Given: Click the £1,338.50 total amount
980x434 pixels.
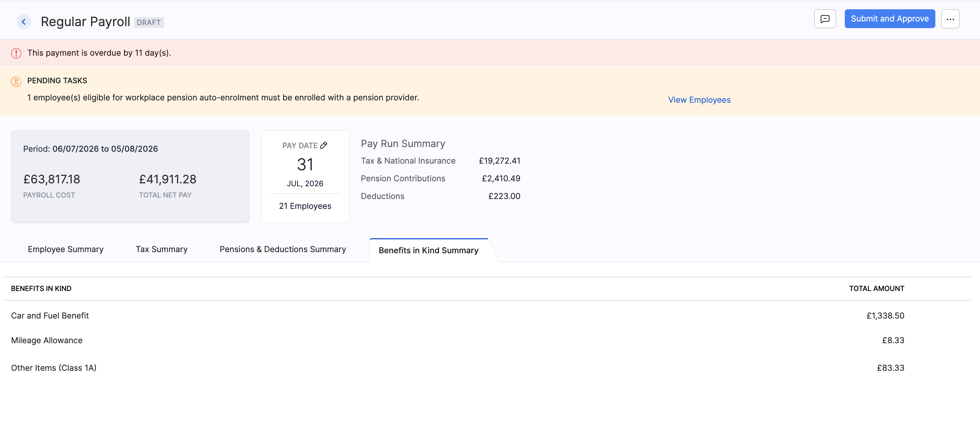Looking at the screenshot, I should coord(885,316).
